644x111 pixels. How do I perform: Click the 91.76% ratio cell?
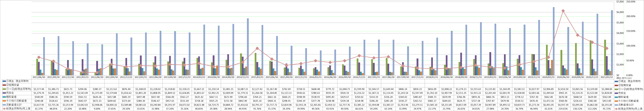coord(258,109)
